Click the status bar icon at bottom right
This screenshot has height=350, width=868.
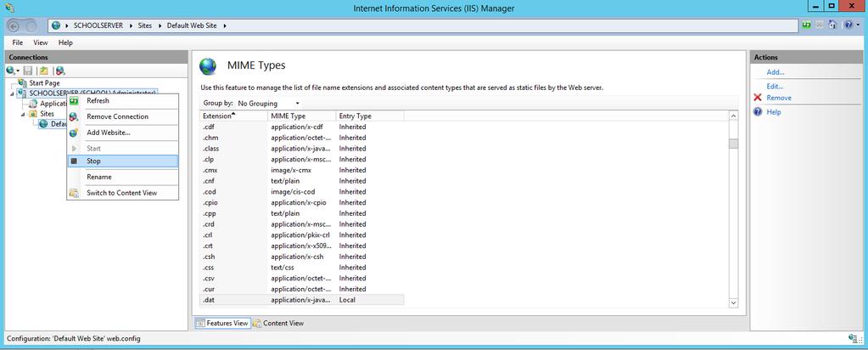click(853, 338)
